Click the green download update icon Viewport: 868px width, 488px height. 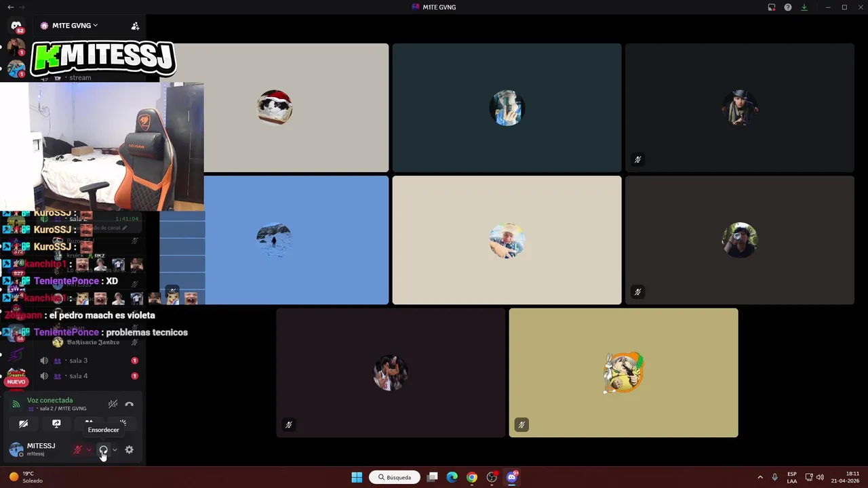(x=804, y=7)
